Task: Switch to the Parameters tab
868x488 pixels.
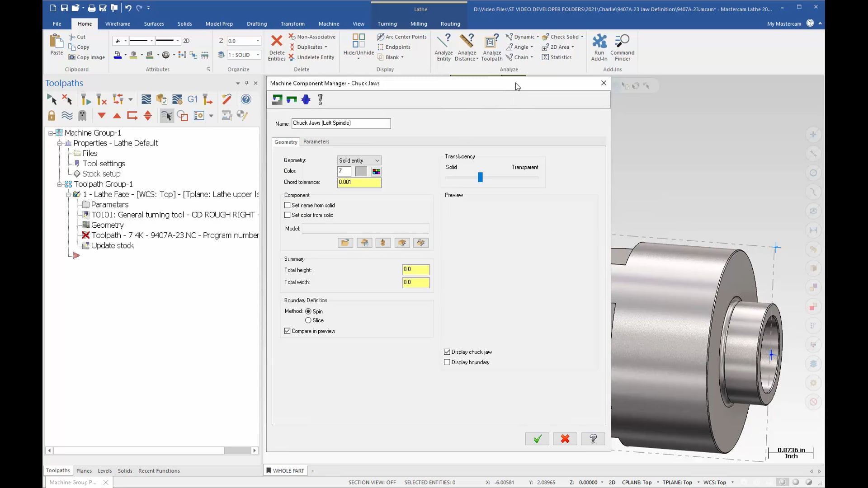Action: (316, 141)
